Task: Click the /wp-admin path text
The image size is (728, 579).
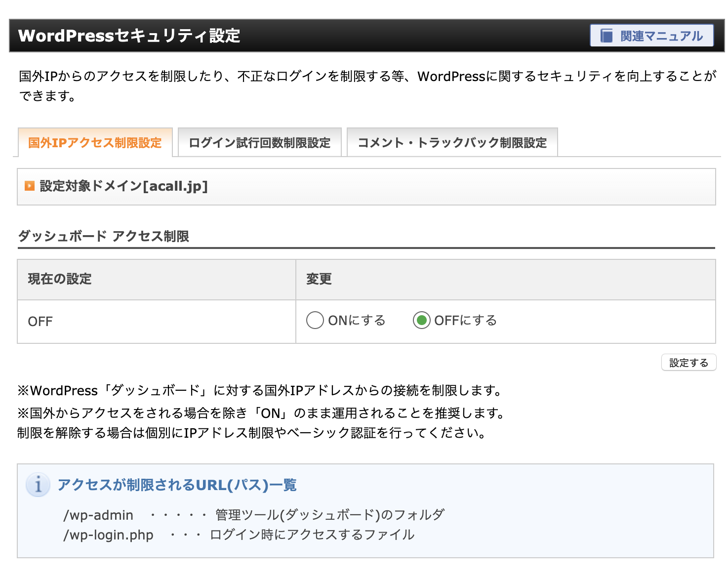Action: coord(98,515)
